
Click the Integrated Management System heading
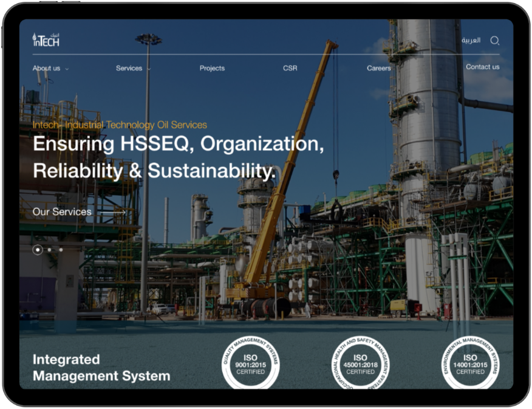pyautogui.click(x=101, y=368)
